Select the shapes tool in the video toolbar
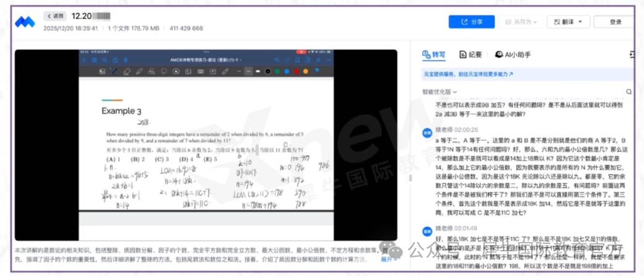 [x=151, y=71]
